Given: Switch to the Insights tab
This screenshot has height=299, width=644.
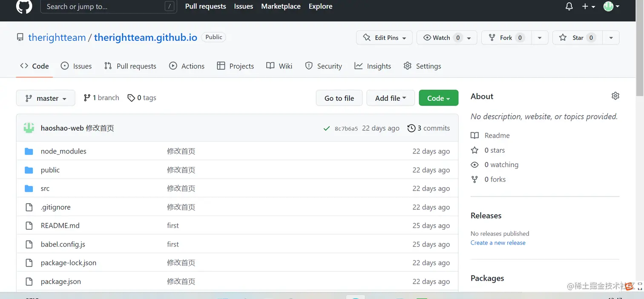Looking at the screenshot, I should click(x=373, y=66).
